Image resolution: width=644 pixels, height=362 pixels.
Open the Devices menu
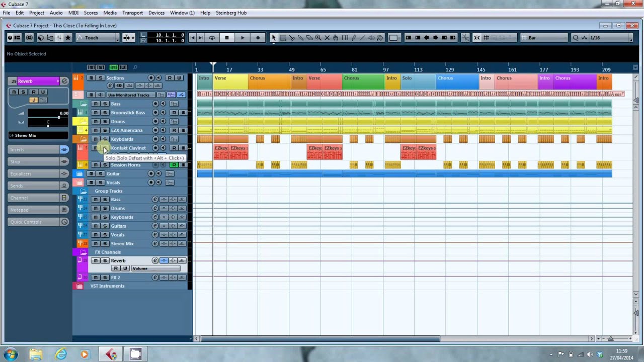(x=156, y=13)
